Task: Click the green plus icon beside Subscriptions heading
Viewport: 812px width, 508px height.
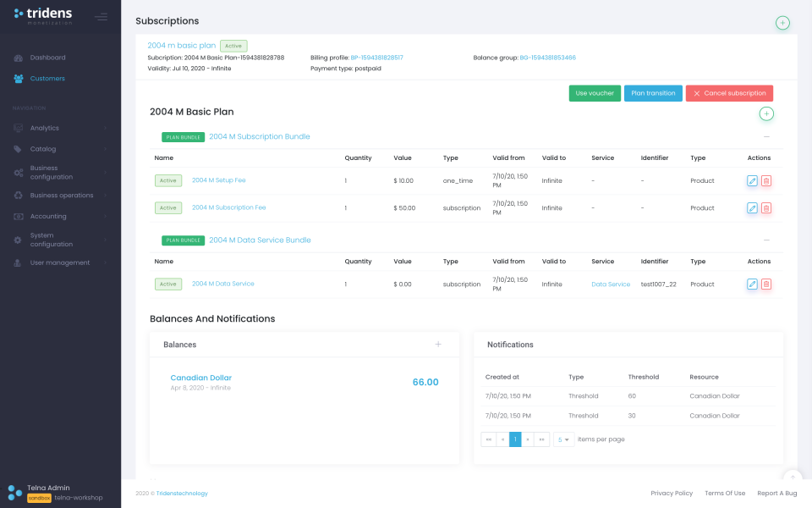Action: (x=782, y=23)
